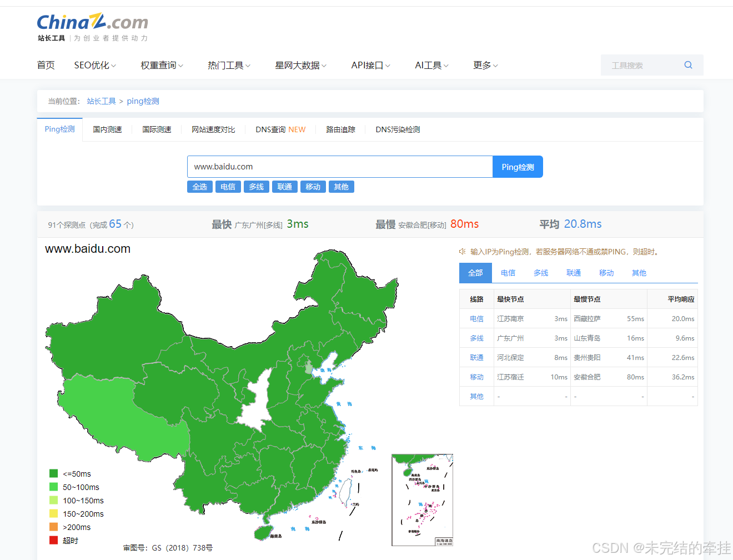The height and width of the screenshot is (560, 733).
Task: Select the 全部 results tab
Action: [475, 273]
